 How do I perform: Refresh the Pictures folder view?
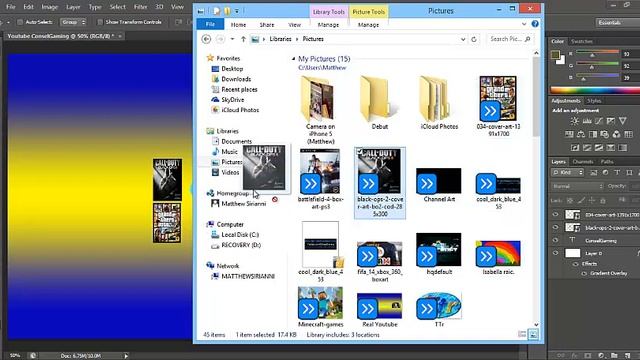pos(473,39)
